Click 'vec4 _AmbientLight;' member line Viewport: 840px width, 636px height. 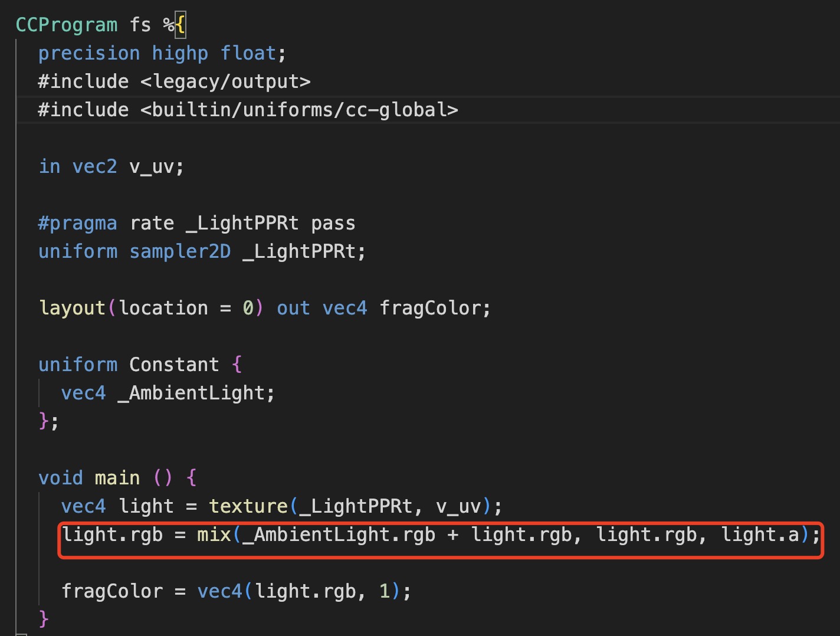pyautogui.click(x=168, y=393)
